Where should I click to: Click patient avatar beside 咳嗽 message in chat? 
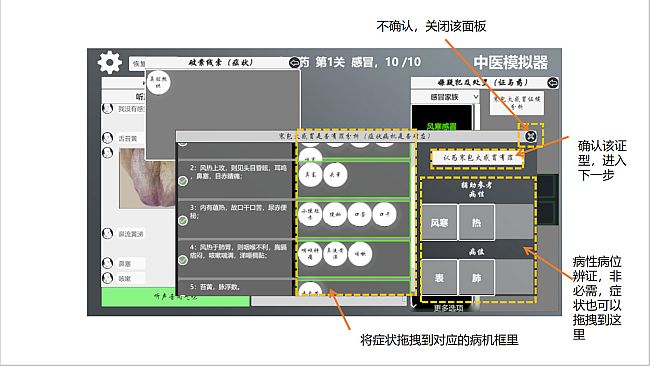pos(107,278)
